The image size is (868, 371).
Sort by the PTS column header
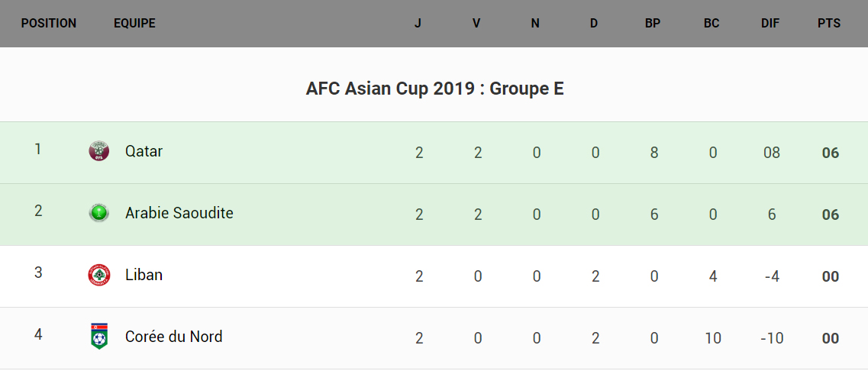[x=829, y=24]
